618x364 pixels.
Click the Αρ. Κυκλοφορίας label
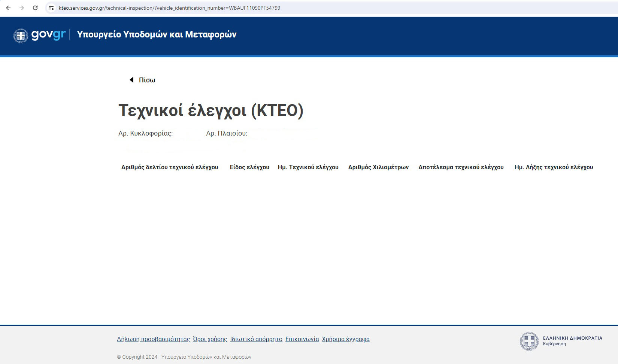tap(146, 133)
